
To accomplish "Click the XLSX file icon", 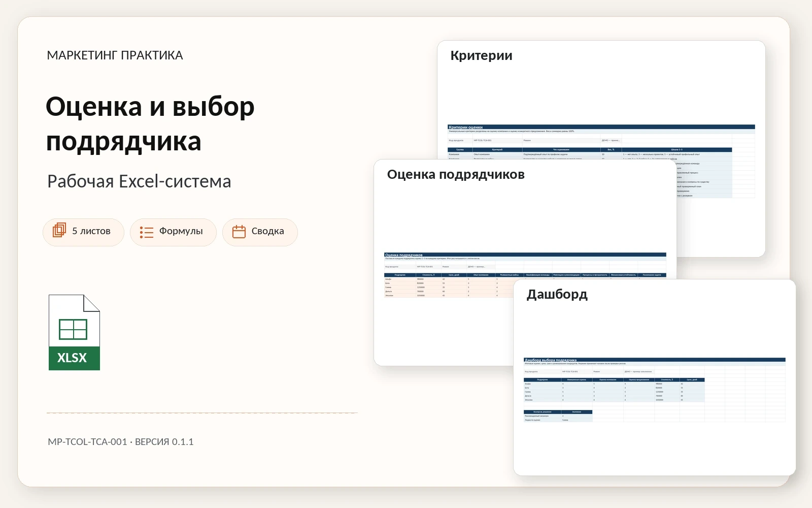I will point(74,332).
